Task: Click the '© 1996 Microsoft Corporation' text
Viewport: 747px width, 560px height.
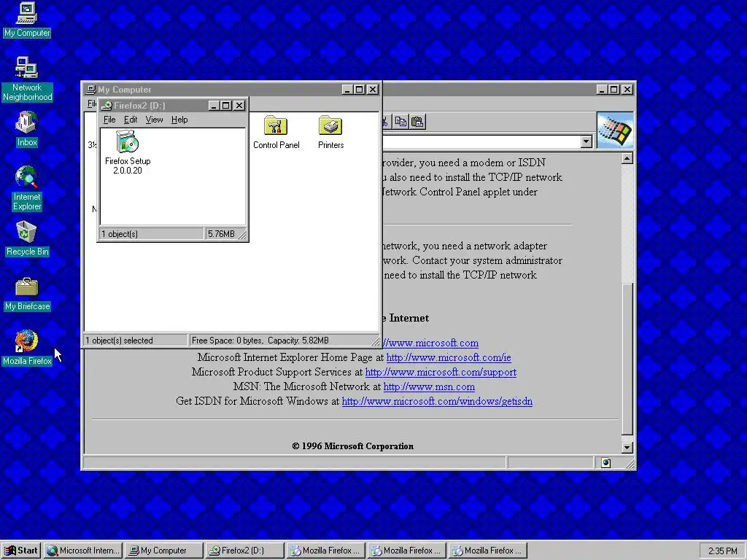Action: click(x=352, y=446)
